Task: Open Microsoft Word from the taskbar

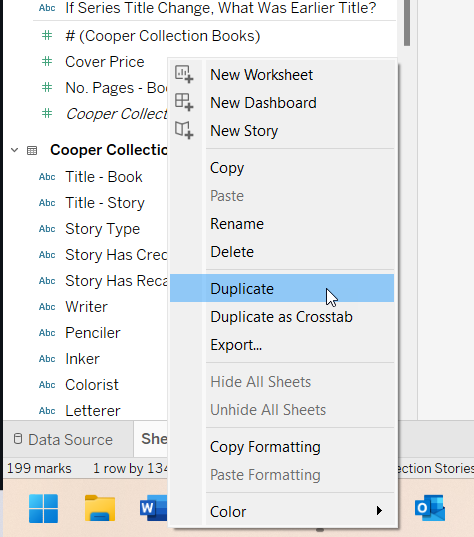Action: 153,508
